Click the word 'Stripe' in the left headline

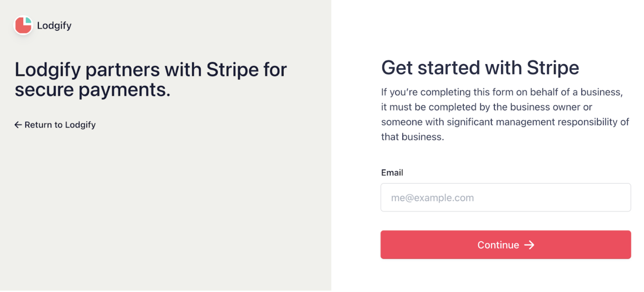pos(232,70)
